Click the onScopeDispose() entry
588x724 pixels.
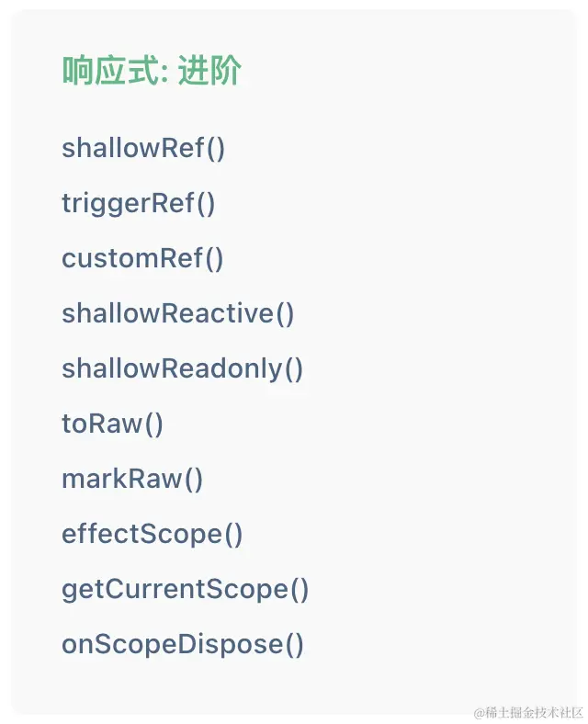click(183, 644)
